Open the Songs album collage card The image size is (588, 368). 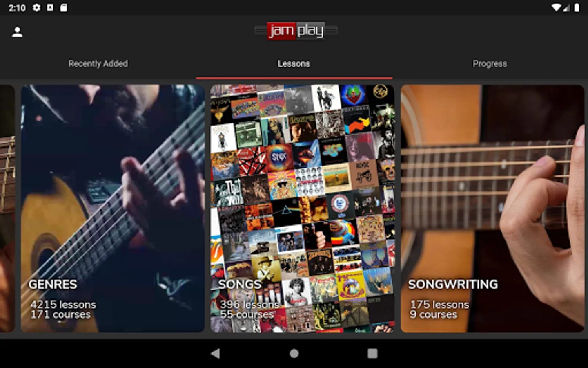pos(303,209)
